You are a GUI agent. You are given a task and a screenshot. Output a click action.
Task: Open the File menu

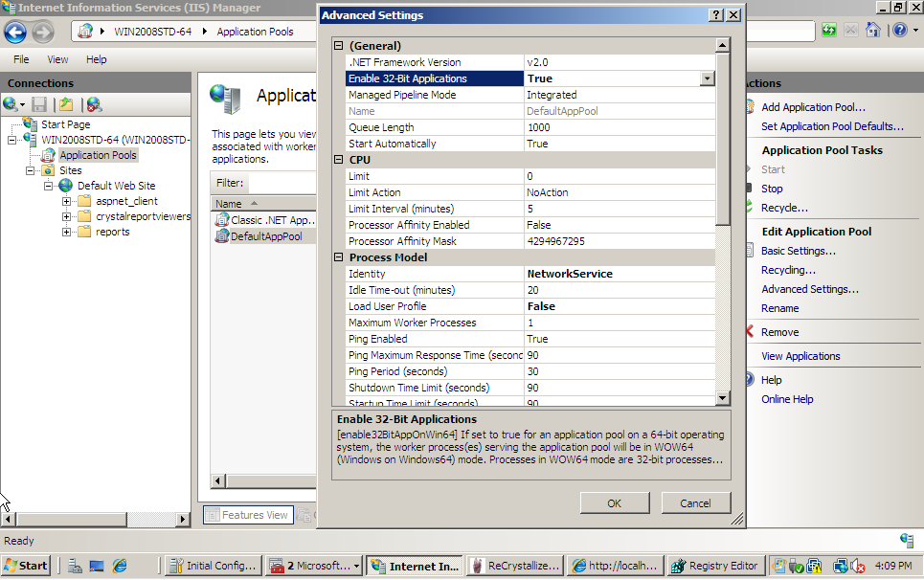point(21,59)
